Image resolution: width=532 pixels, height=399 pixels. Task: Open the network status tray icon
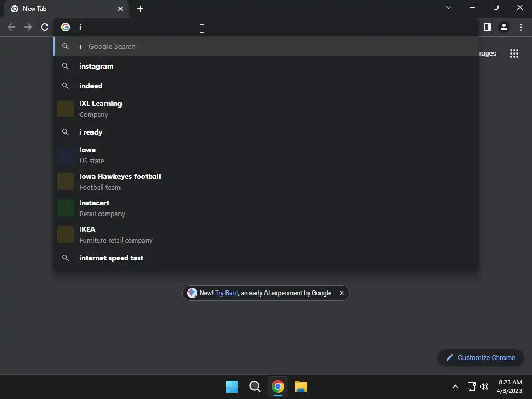(471, 387)
